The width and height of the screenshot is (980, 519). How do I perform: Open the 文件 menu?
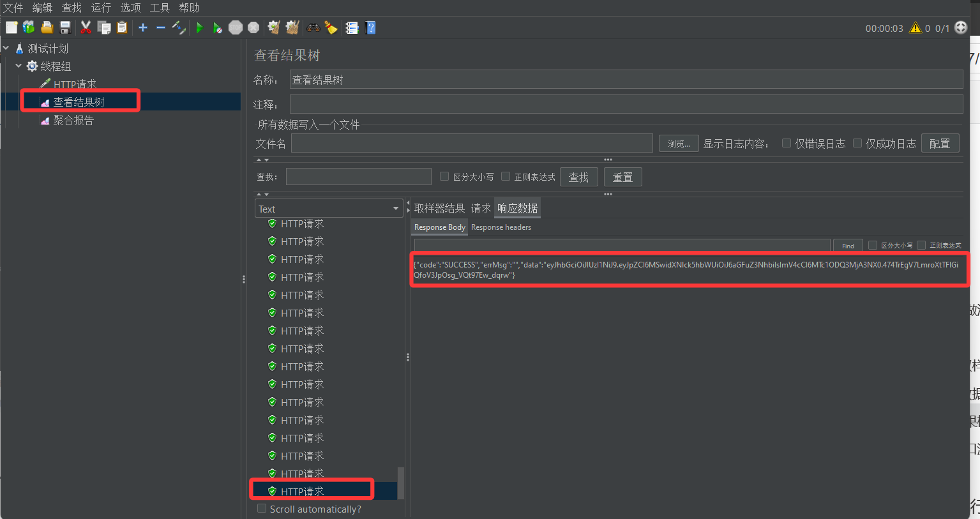(x=13, y=8)
